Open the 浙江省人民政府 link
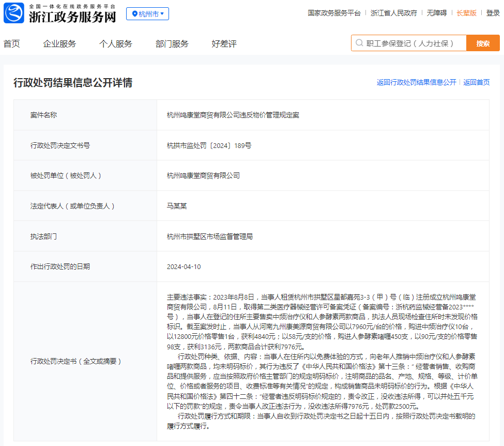This screenshot has height=446, width=504. coord(394,13)
